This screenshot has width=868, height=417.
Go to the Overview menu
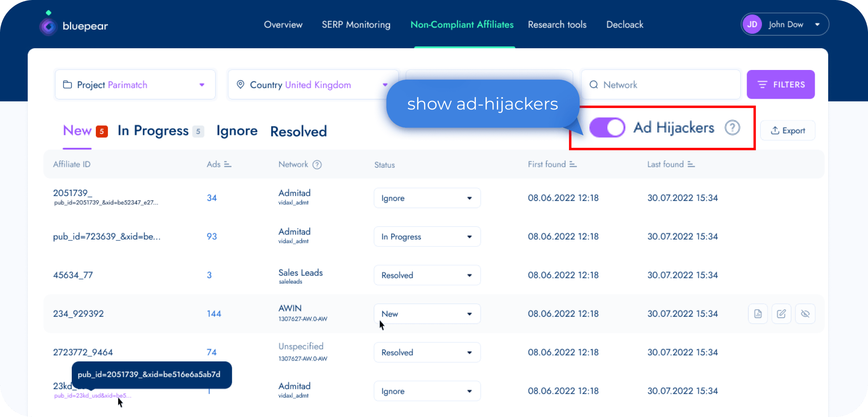coord(283,25)
